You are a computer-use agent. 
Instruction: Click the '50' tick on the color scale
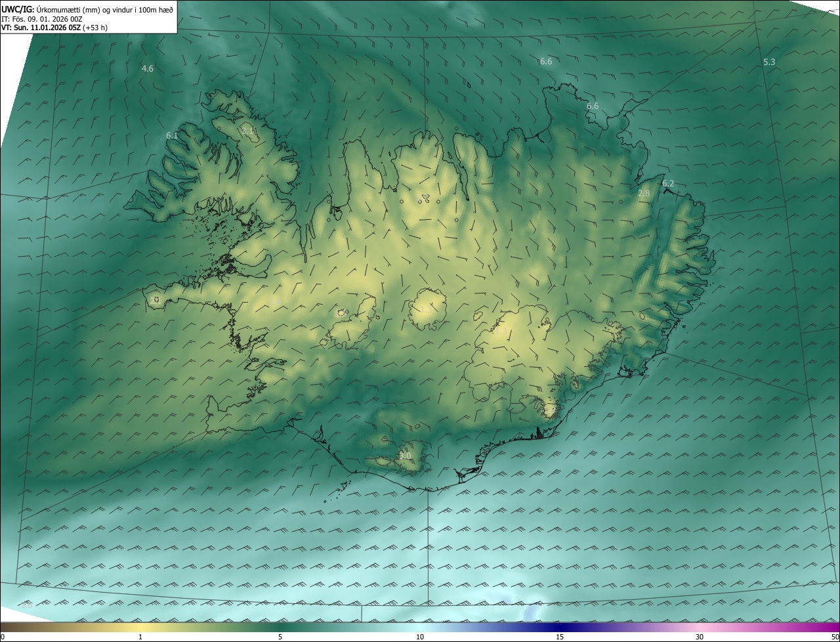(x=835, y=637)
